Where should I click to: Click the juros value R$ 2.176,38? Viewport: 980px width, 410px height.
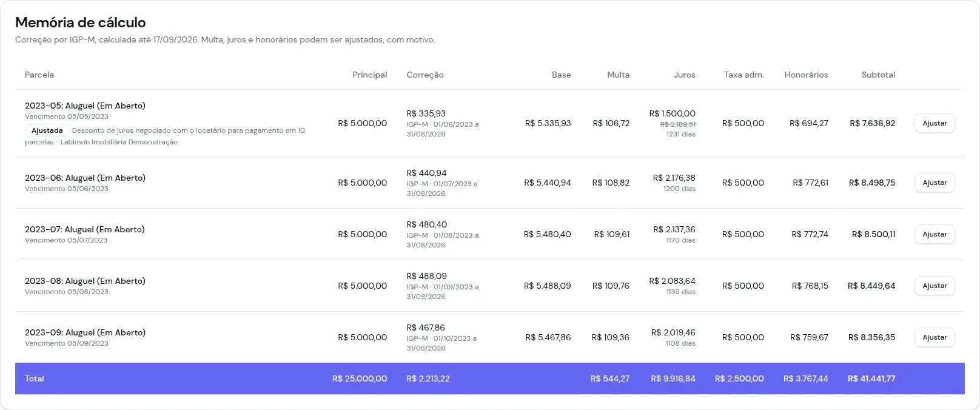(x=674, y=178)
